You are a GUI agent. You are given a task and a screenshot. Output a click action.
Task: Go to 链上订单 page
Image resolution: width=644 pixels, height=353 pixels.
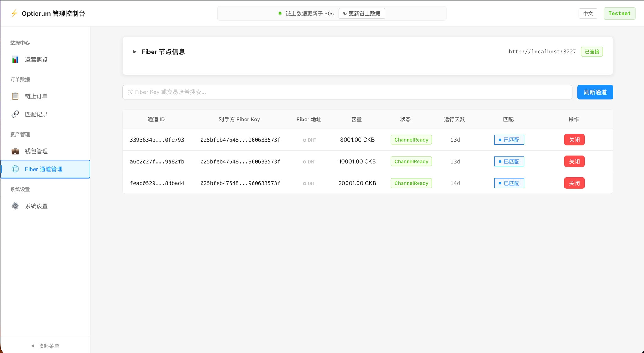point(45,96)
